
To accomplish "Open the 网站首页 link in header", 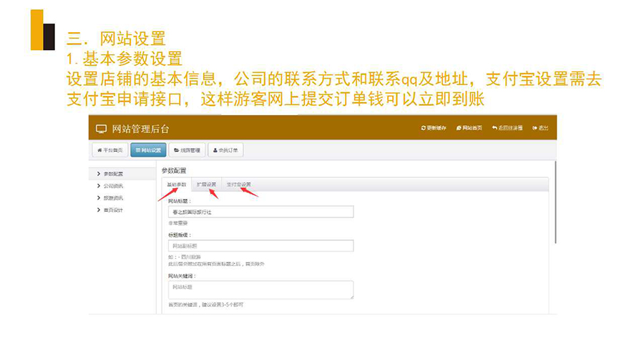I will click(x=469, y=128).
